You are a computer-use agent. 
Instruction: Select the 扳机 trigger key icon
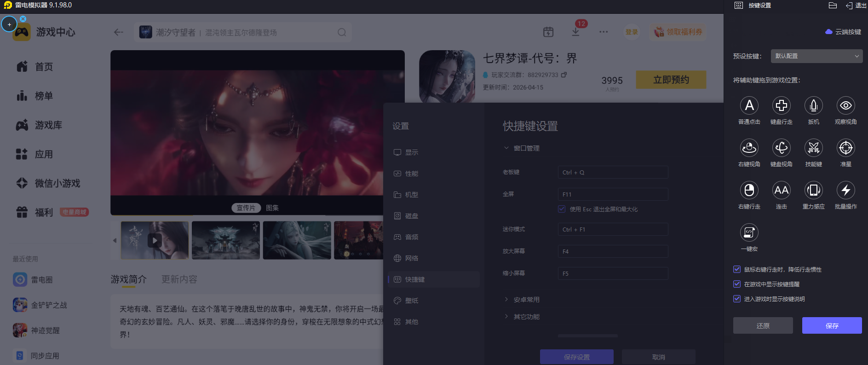(x=813, y=105)
